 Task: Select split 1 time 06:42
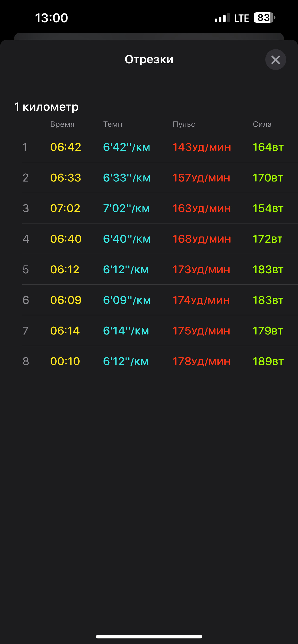(65, 147)
